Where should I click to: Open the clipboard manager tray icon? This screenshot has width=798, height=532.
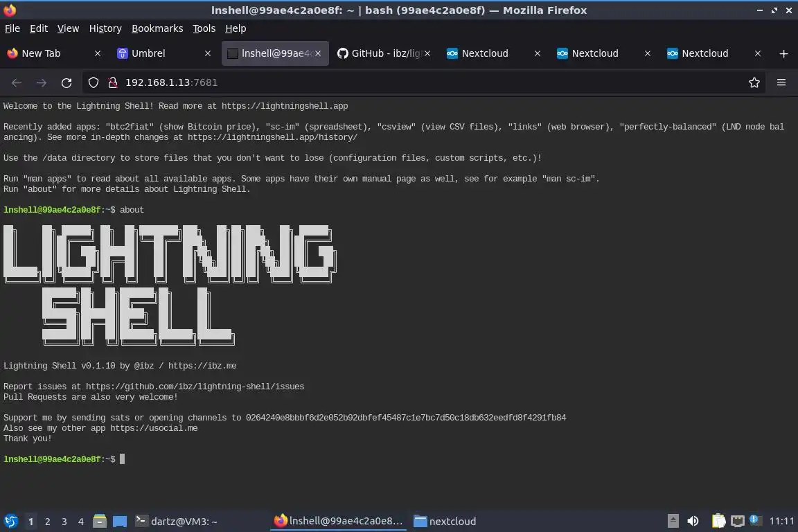(718, 522)
